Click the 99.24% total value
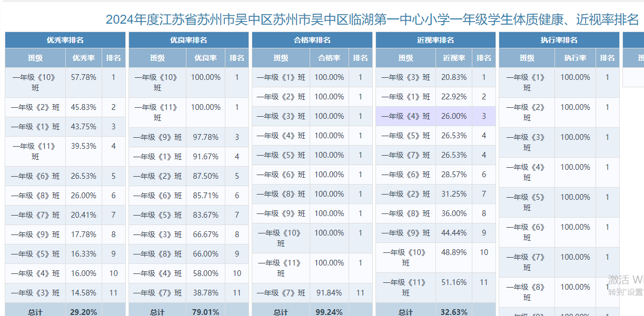 pos(329,312)
